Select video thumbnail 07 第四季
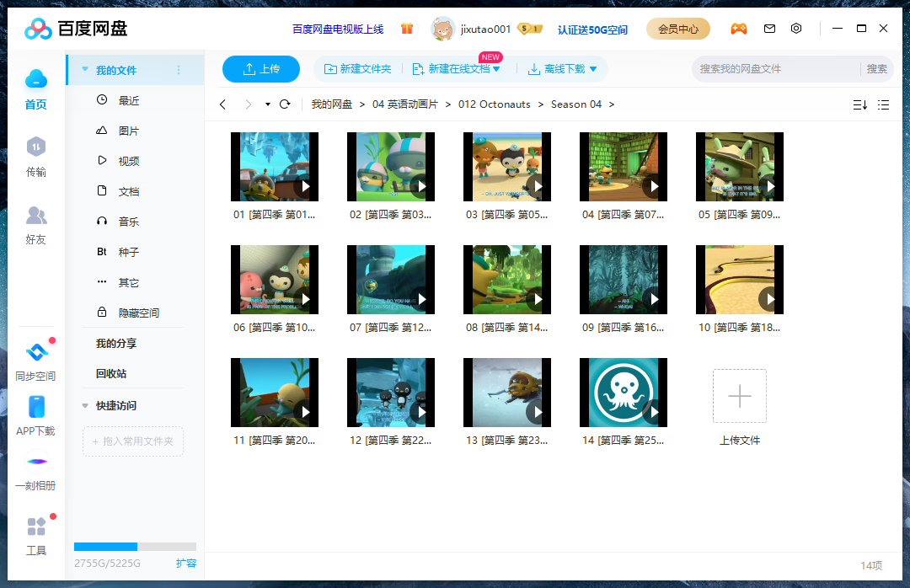Viewport: 910px width, 588px height. tap(391, 279)
